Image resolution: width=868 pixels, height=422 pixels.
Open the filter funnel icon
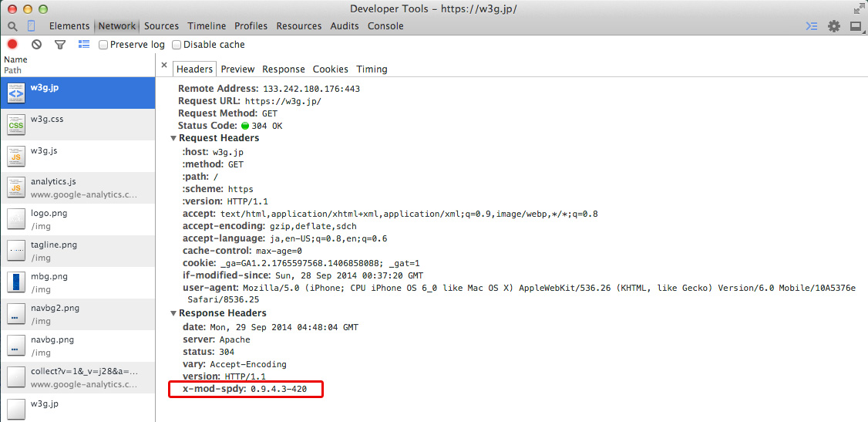[60, 44]
